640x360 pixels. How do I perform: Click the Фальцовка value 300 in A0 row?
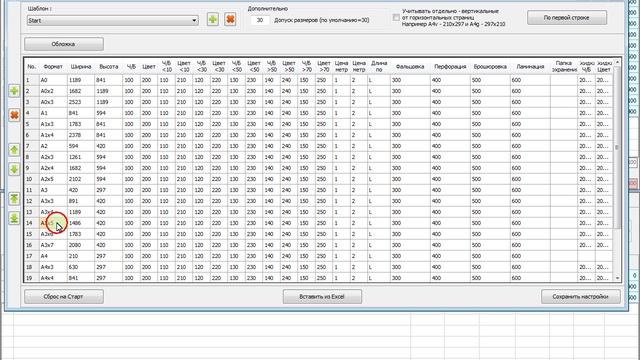click(x=410, y=80)
